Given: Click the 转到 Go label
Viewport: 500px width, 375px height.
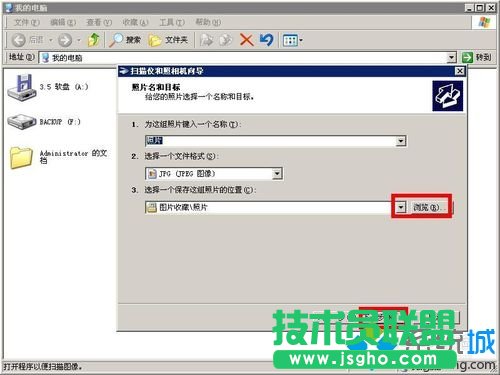Looking at the screenshot, I should click(x=483, y=57).
